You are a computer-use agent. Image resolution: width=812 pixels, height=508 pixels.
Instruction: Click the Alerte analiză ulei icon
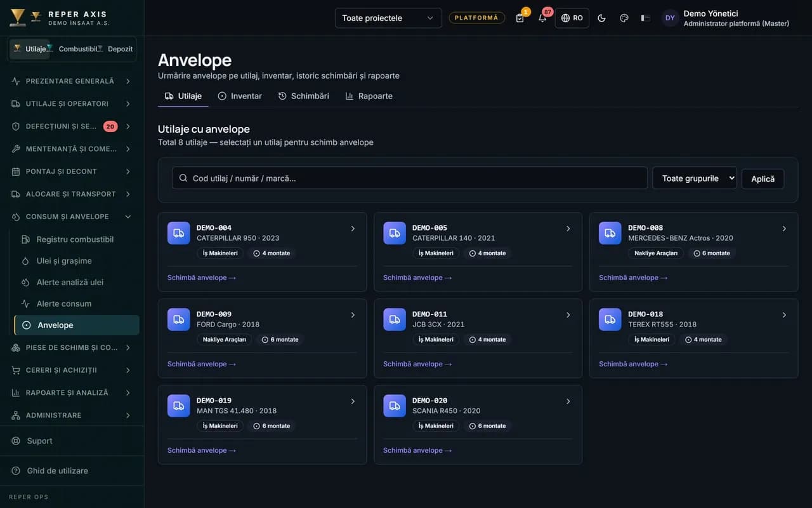(25, 282)
